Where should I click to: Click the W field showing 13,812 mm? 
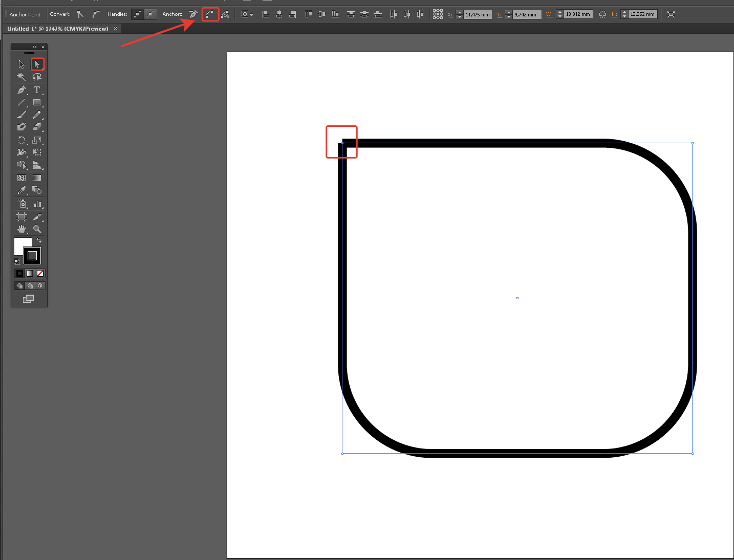tap(578, 14)
